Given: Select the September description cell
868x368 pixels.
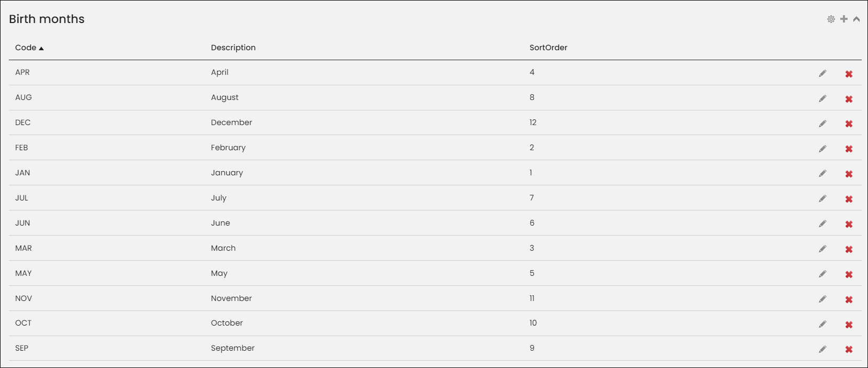Looking at the screenshot, I should coord(233,348).
